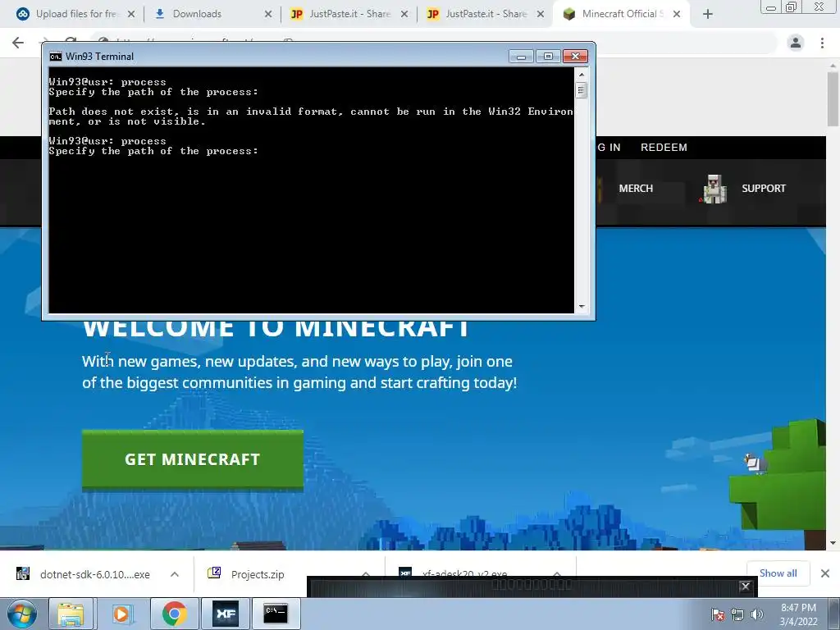Open the taskbar clock showing 8:47 PM

coord(798,614)
